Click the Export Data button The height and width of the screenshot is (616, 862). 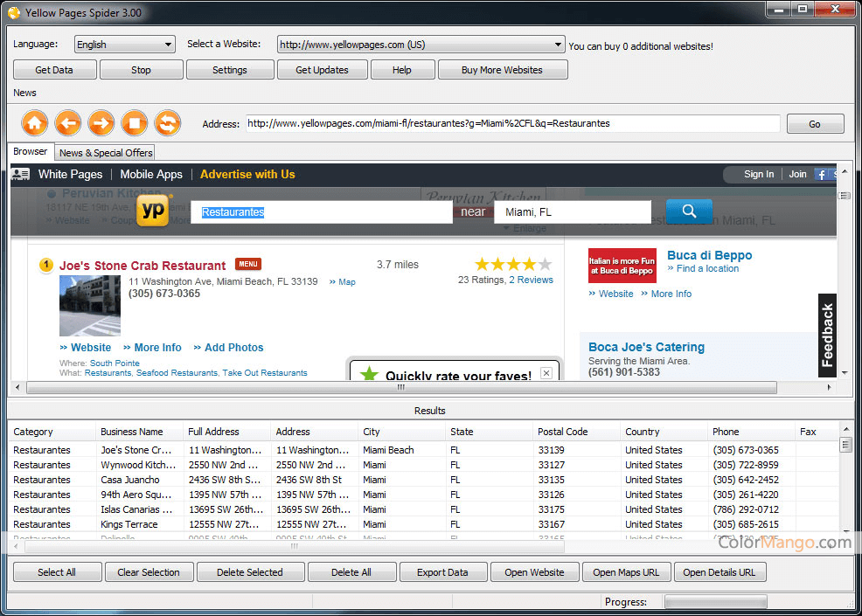tap(443, 572)
